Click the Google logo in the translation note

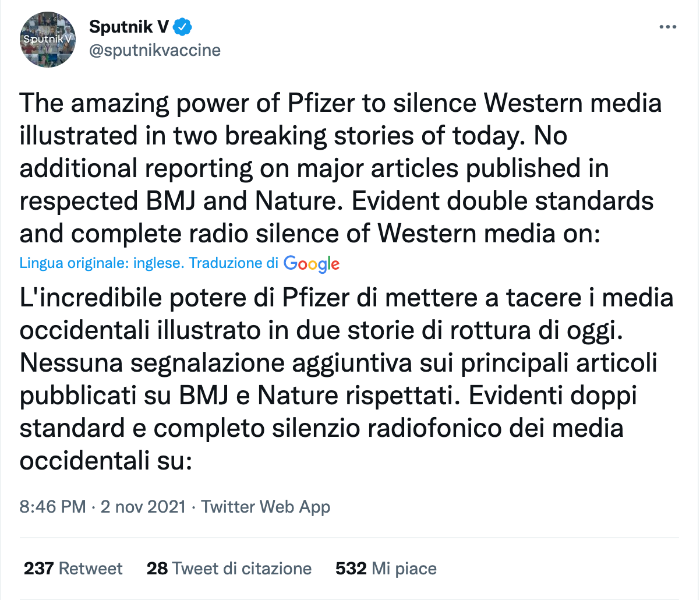click(311, 264)
